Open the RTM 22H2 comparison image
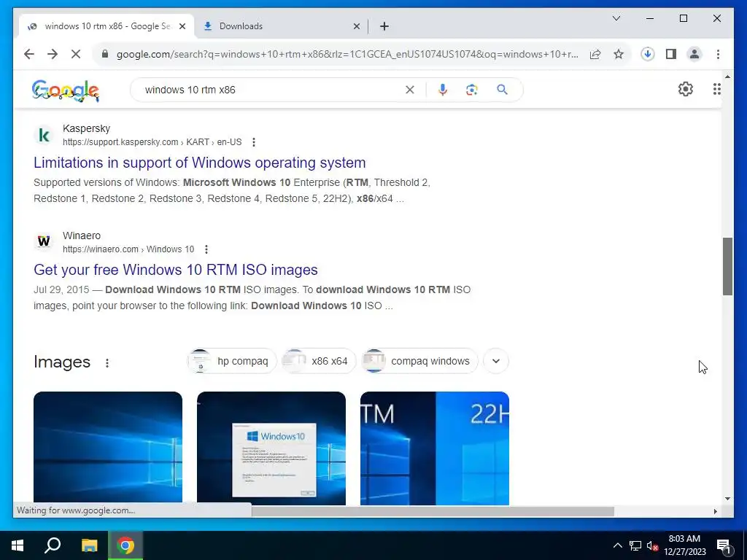Screen dimensions: 747x560 (435, 448)
